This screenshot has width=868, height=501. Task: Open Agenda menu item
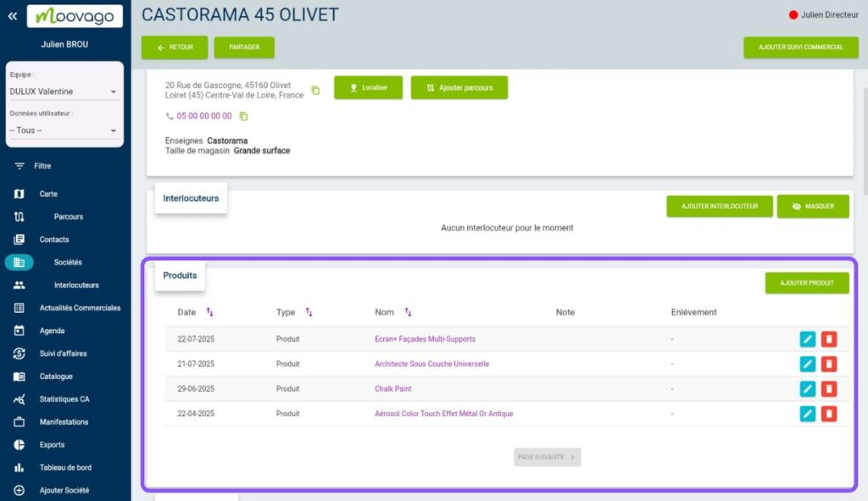52,331
